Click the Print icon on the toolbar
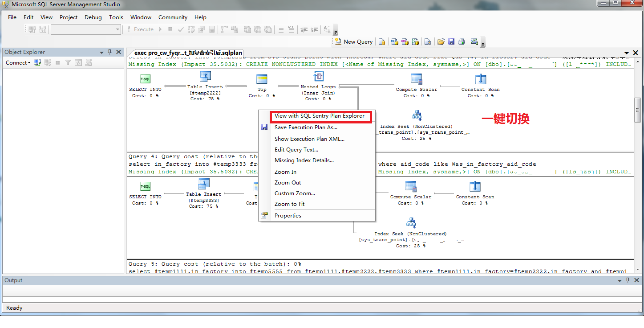 (462, 41)
